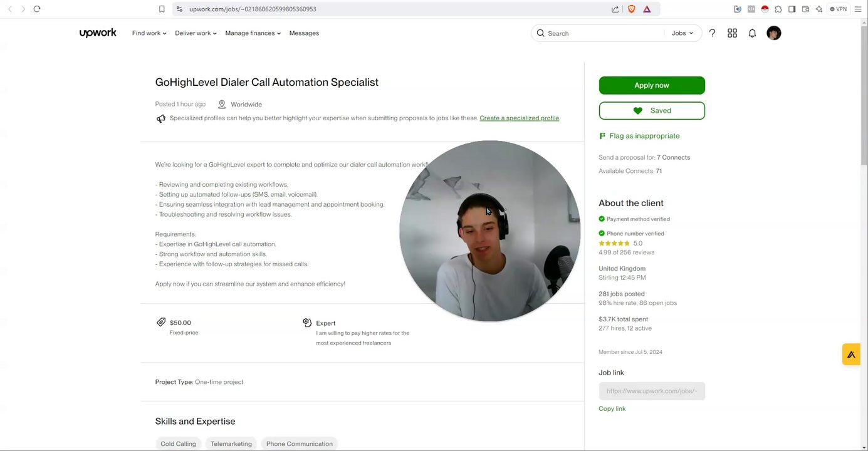Reload the page
The height and width of the screenshot is (451, 868).
(37, 9)
